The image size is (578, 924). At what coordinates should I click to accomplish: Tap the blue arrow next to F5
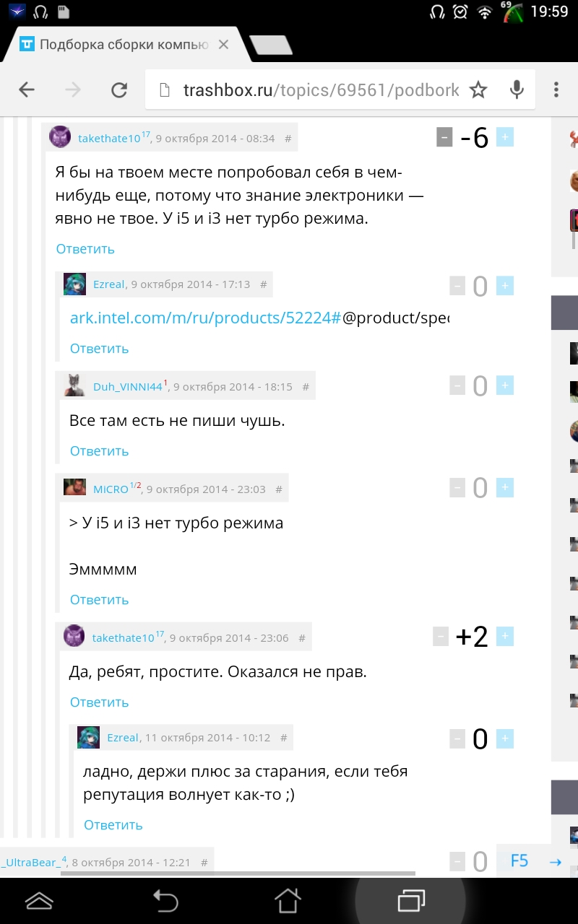[x=555, y=861]
